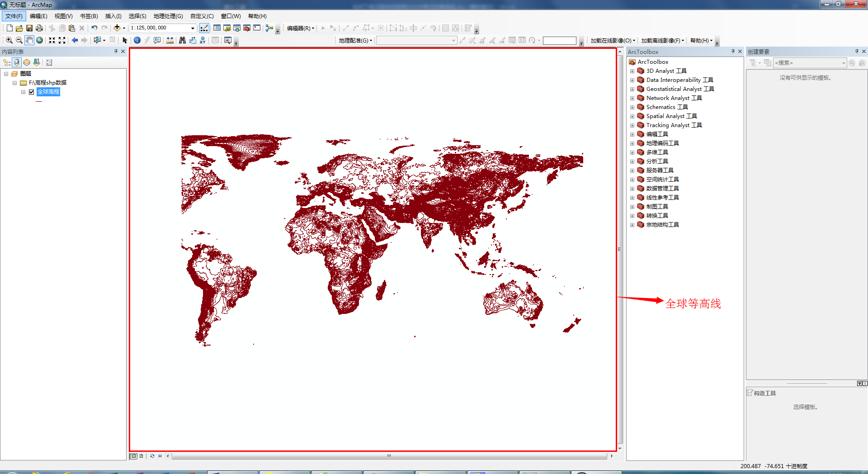Collapse the 图层 data frame node
Viewport: 868px width, 474px height.
pos(6,74)
